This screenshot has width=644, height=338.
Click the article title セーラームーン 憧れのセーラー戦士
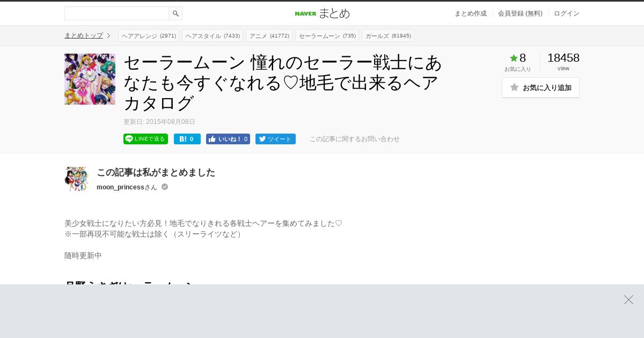click(283, 83)
